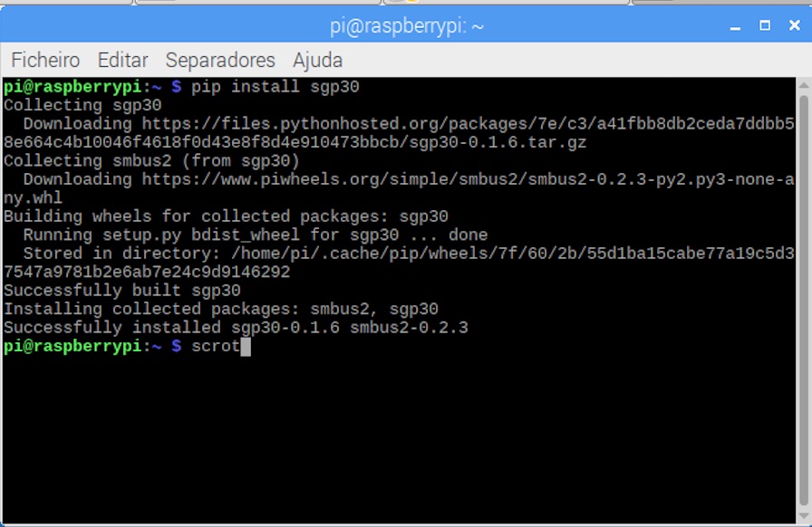Click the files.pythonhosted.org download URL
812x527 pixels.
(x=399, y=133)
